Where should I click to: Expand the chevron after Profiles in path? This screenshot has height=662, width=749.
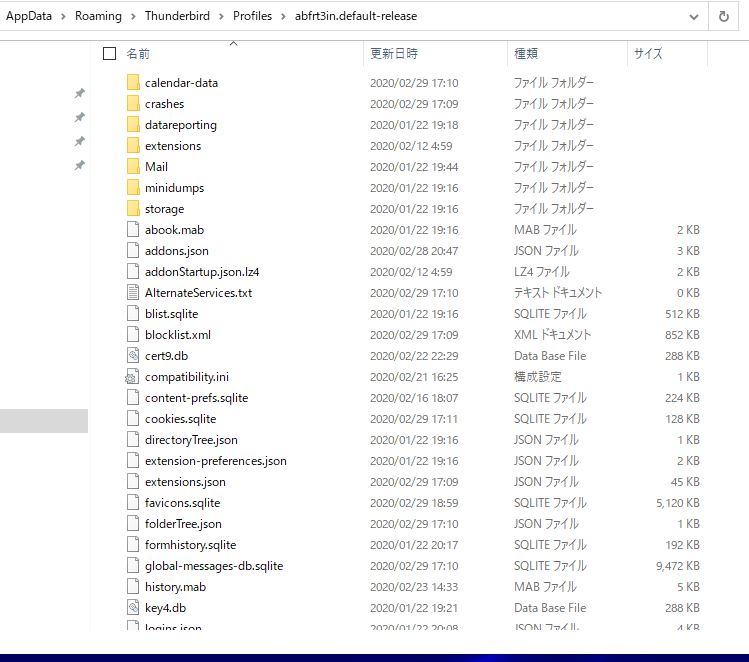(x=283, y=17)
